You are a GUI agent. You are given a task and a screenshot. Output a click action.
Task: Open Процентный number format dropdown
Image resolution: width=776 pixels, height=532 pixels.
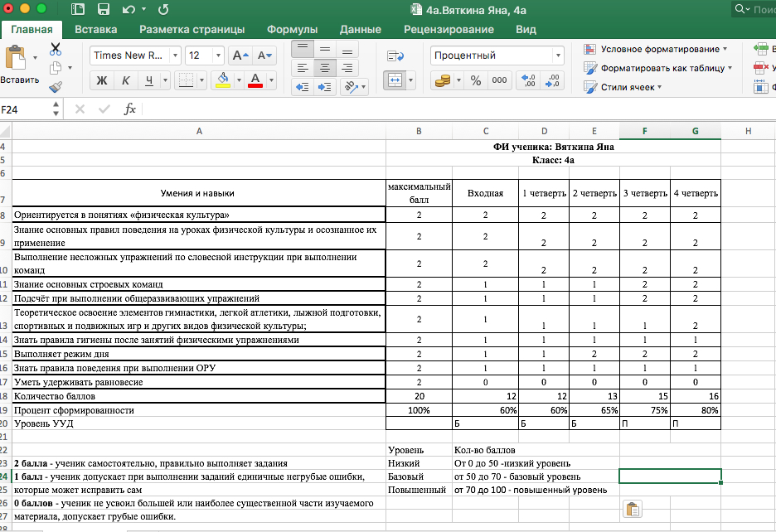[558, 56]
